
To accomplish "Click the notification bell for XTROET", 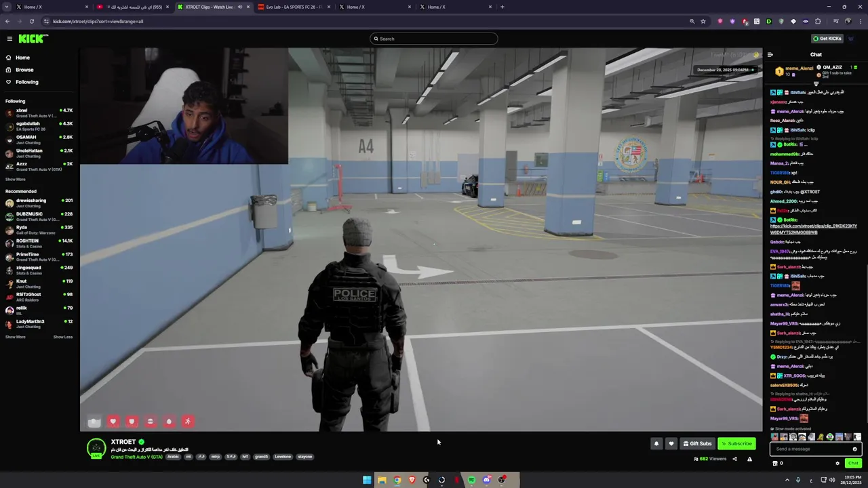I will tap(656, 444).
